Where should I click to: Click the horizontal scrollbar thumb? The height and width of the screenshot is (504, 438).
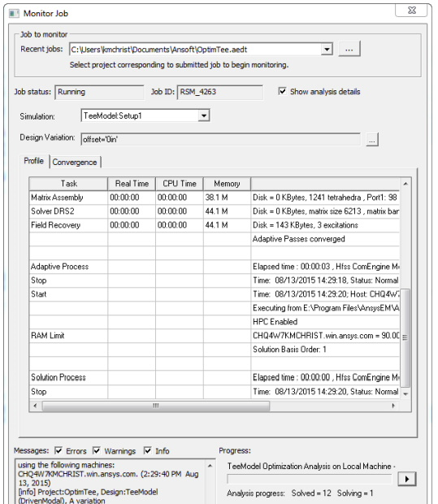point(156,406)
